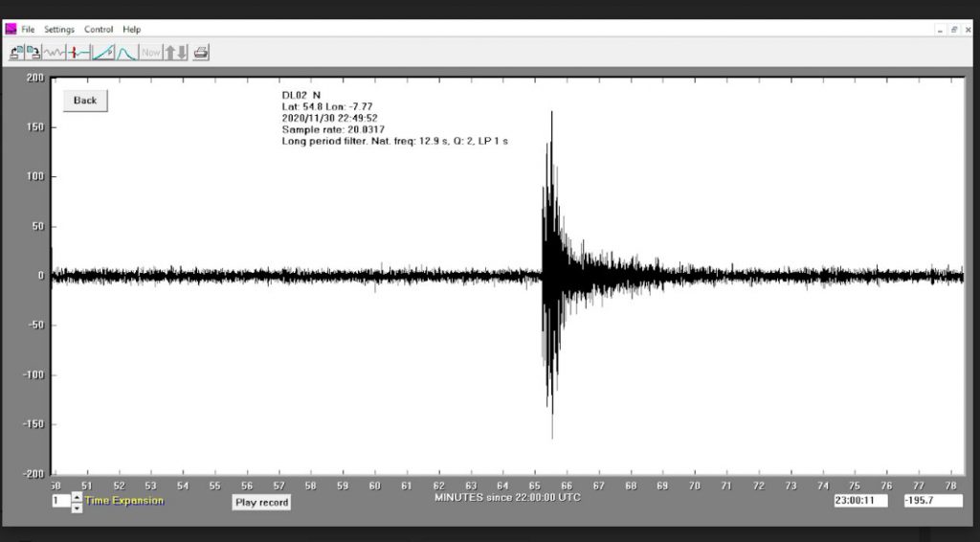This screenshot has width=980, height=542.
Task: Print the seismogram with the printer icon
Action: coord(201,53)
